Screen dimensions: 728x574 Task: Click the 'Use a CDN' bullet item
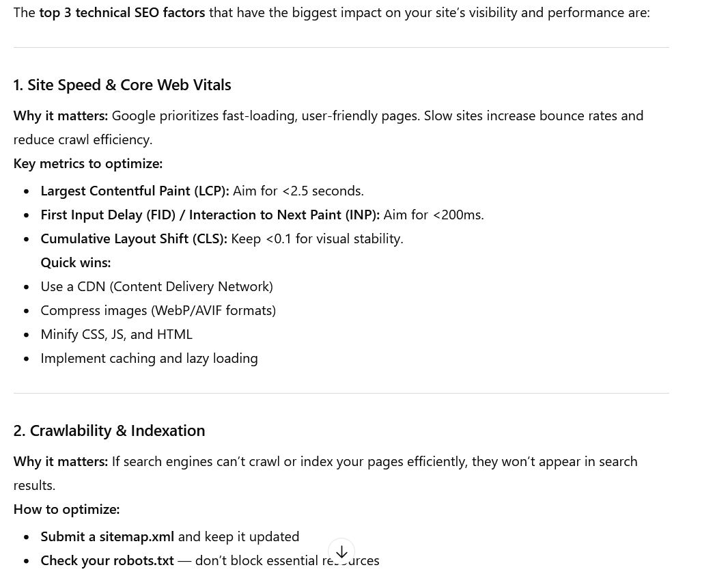(156, 286)
